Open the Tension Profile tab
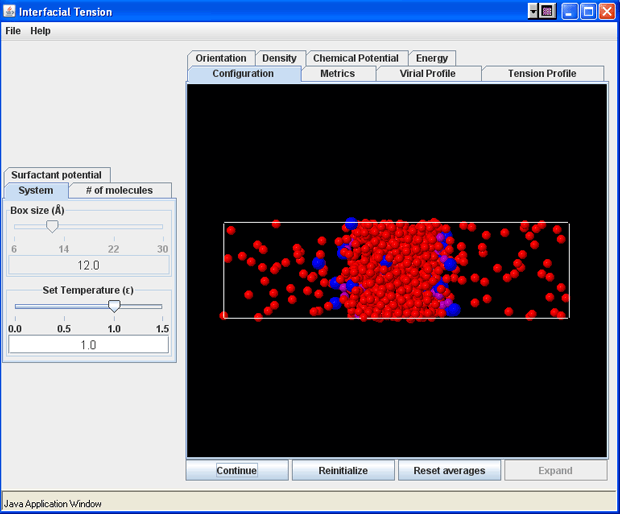This screenshot has height=514, width=620. tap(541, 74)
